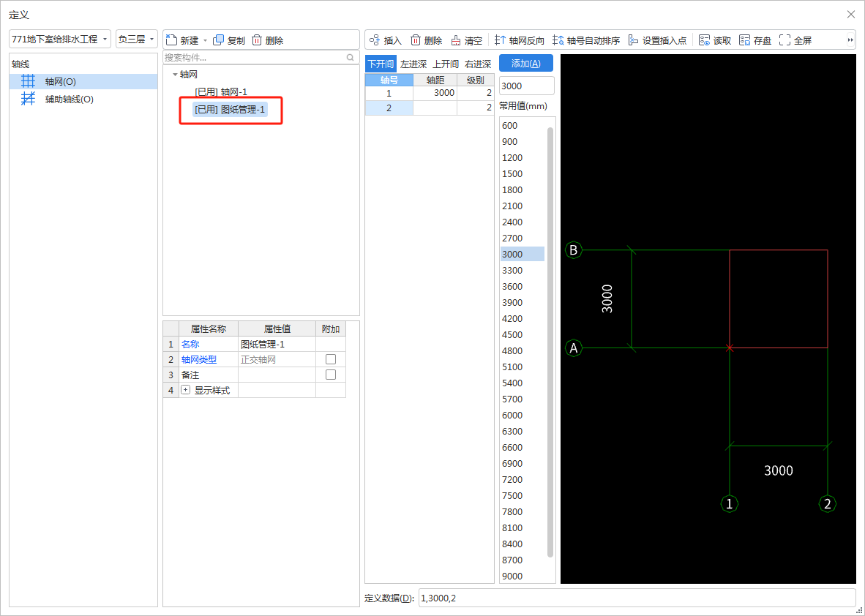Expand the toolbar overflow arrow

[850, 40]
